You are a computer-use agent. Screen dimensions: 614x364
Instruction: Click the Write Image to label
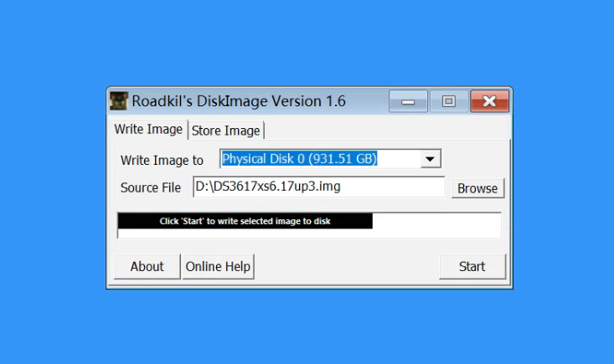162,161
